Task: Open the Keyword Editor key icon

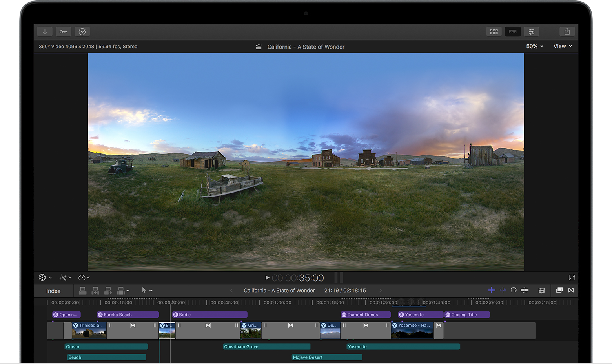Action: tap(63, 32)
